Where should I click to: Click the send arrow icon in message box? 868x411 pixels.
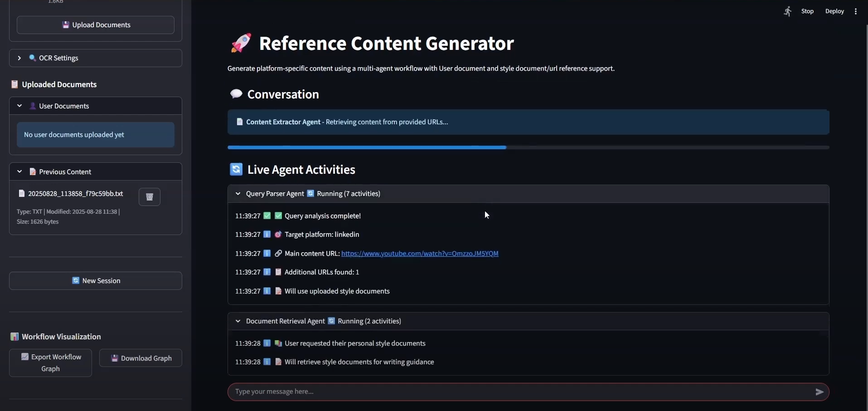click(819, 392)
